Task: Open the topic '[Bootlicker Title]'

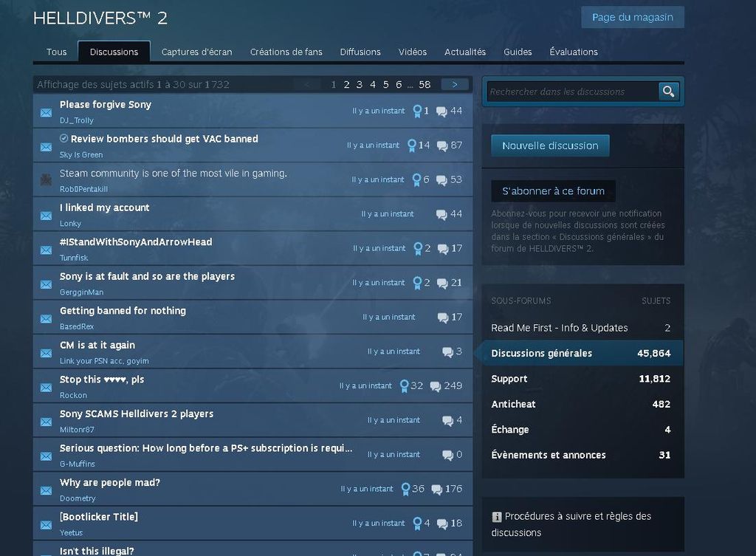Action: point(99,517)
